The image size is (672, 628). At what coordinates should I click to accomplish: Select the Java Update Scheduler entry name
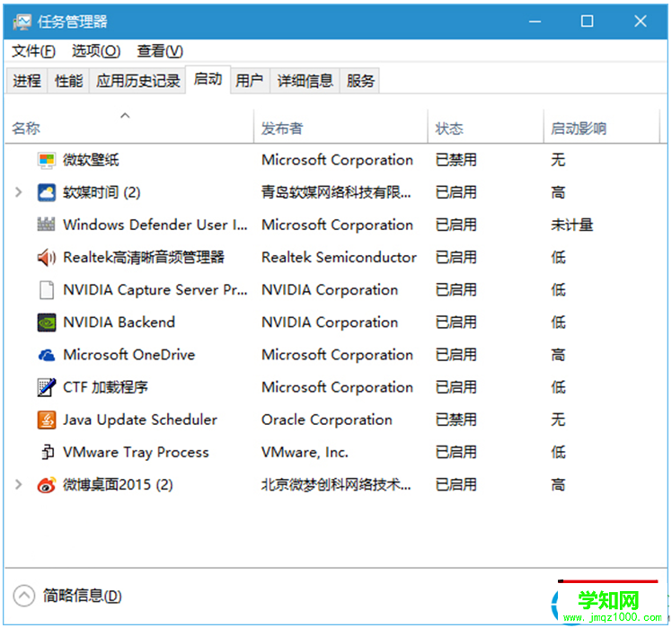140,420
